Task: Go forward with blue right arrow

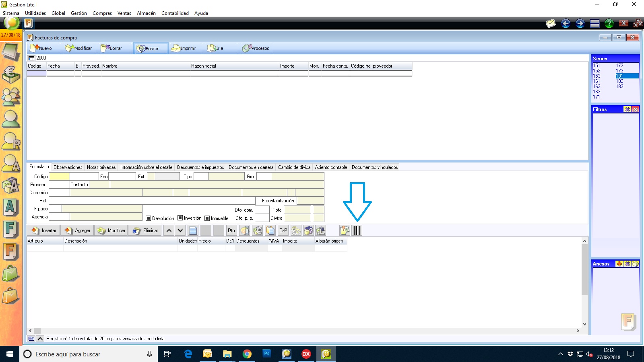Action: coord(580,24)
